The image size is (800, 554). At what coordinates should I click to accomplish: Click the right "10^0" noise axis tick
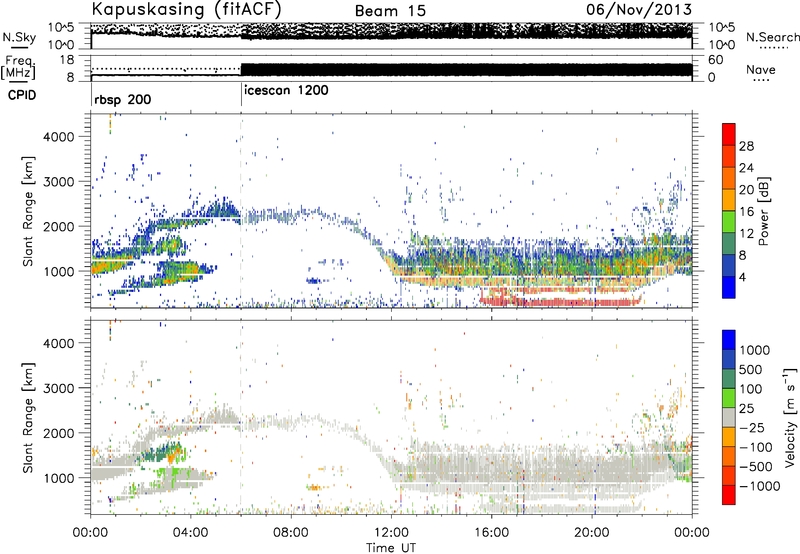pyautogui.click(x=722, y=45)
